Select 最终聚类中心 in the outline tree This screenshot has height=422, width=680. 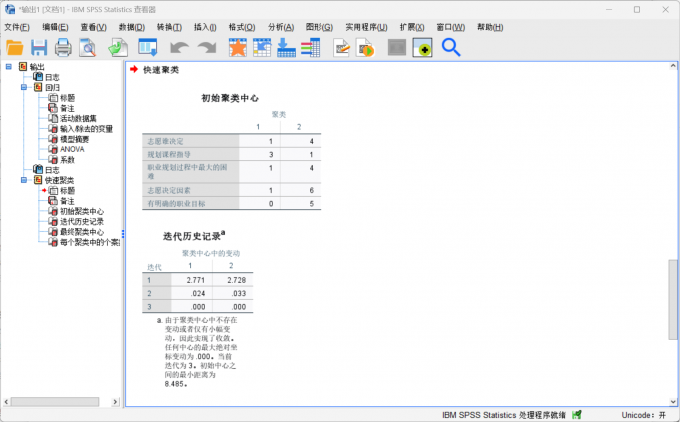81,232
